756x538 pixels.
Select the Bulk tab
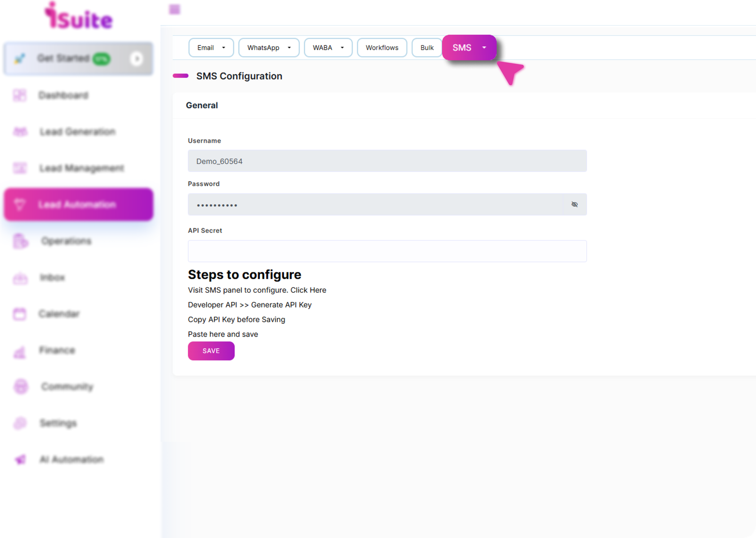(427, 47)
